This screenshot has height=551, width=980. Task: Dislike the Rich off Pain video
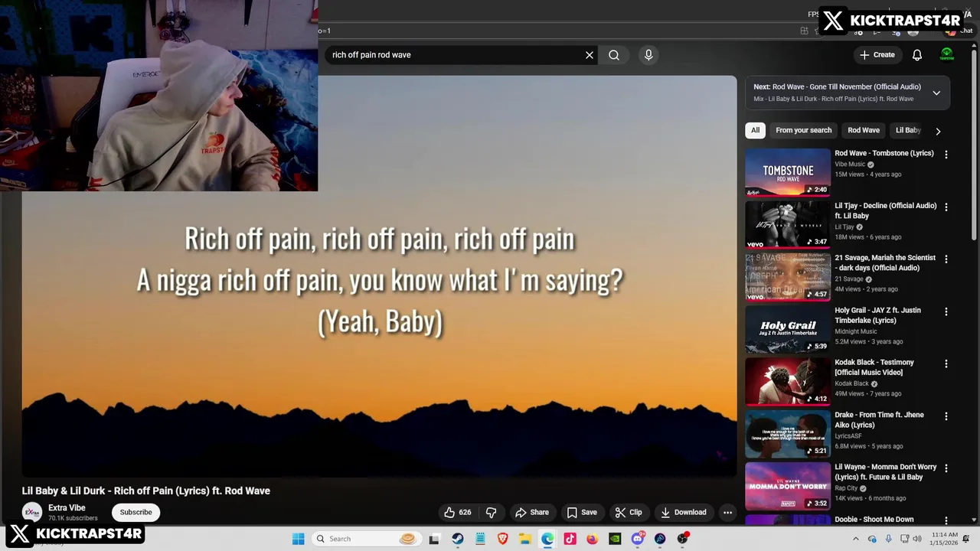pyautogui.click(x=492, y=512)
